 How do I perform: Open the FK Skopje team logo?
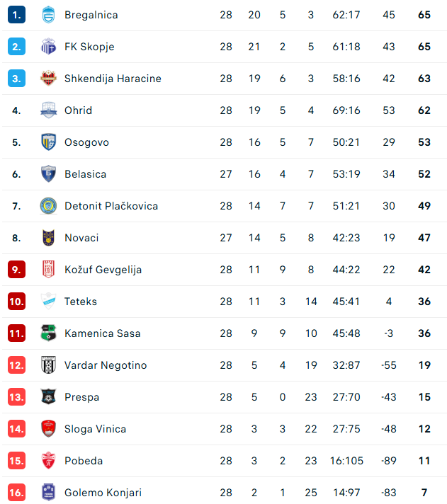point(49,47)
